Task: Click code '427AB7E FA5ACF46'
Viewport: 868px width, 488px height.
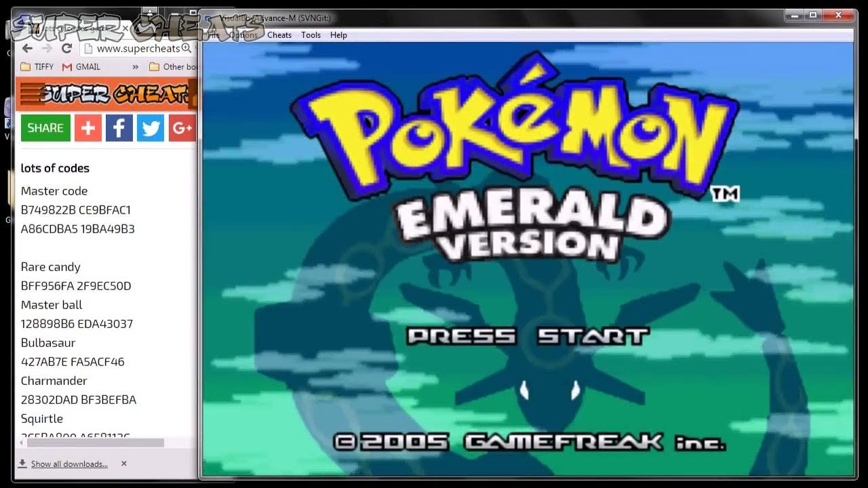Action: pos(73,362)
